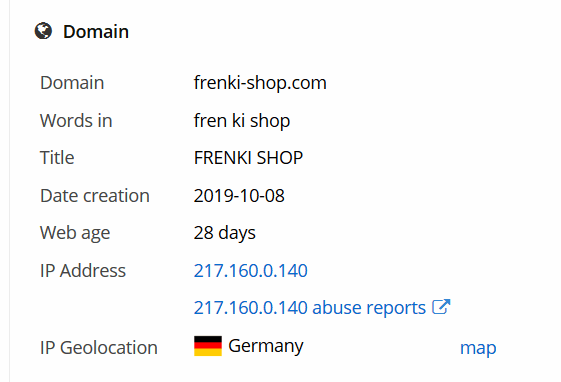Screen dimensions: 561x382
Task: Click the 'fren ki shop' words value
Action: click(242, 121)
